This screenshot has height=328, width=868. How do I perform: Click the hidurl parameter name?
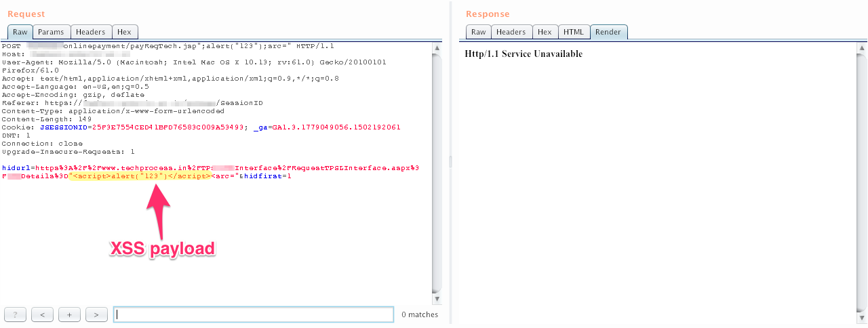coord(17,167)
